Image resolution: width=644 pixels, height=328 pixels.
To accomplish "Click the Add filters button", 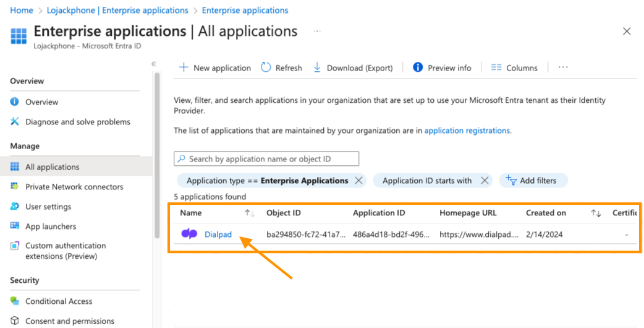I will [x=533, y=180].
